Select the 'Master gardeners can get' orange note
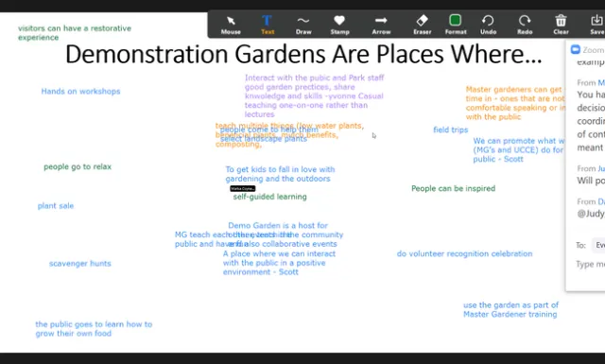Viewport: 605px width, 364px height. (x=515, y=103)
